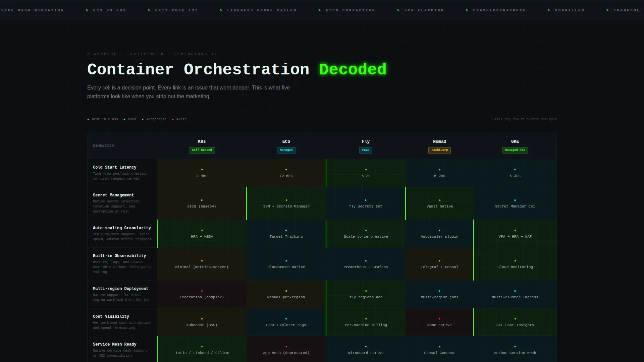Screen dimensions: 644x362
Task: Click the Managed badge under ECS
Action: pyautogui.click(x=286, y=150)
